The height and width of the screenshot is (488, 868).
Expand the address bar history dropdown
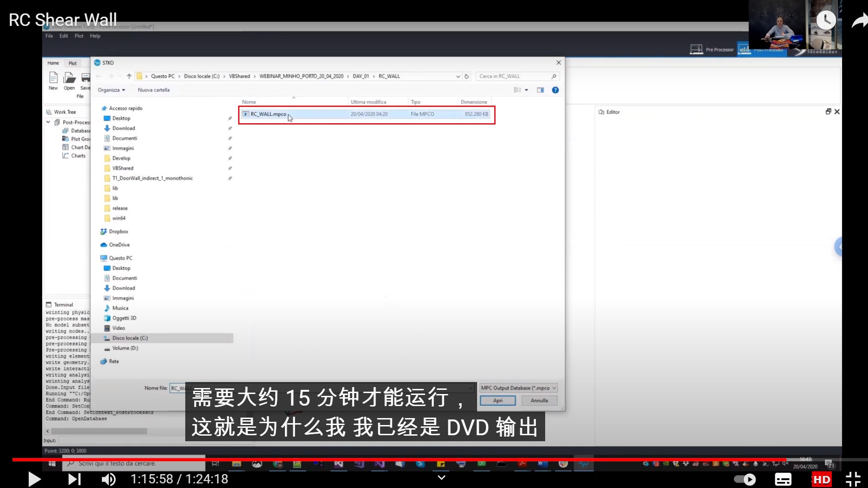(458, 76)
